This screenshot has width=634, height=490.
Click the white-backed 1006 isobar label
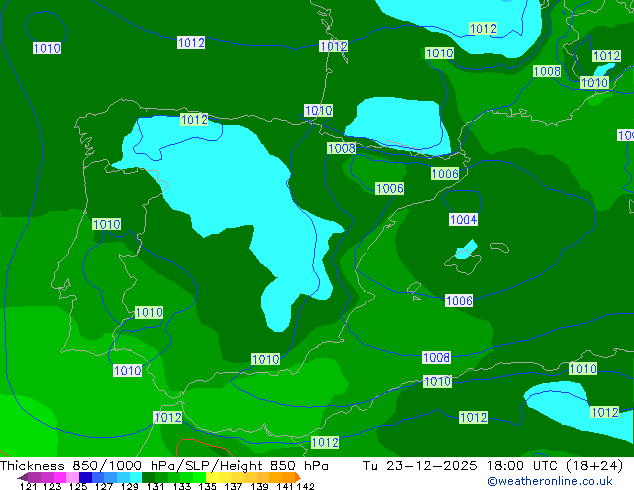(x=459, y=300)
